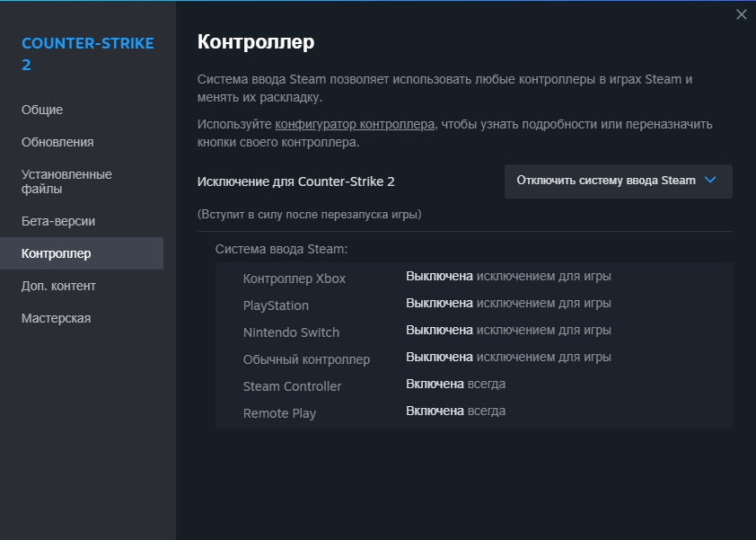Close the properties window with X
This screenshot has width=756, height=540.
pos(741,14)
